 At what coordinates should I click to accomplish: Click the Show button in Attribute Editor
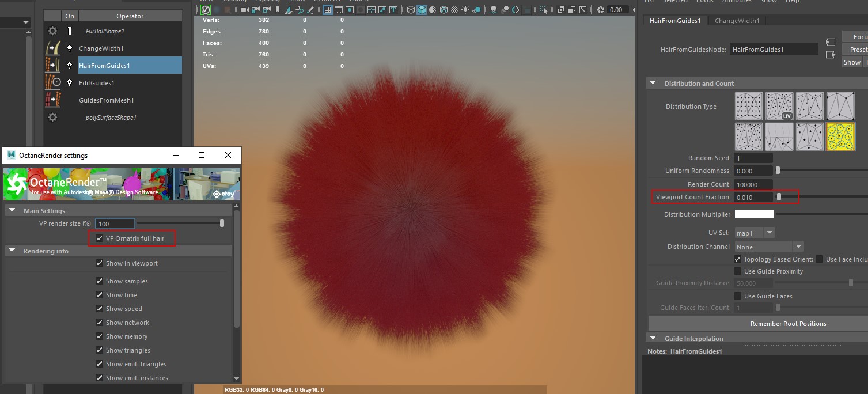(x=852, y=62)
